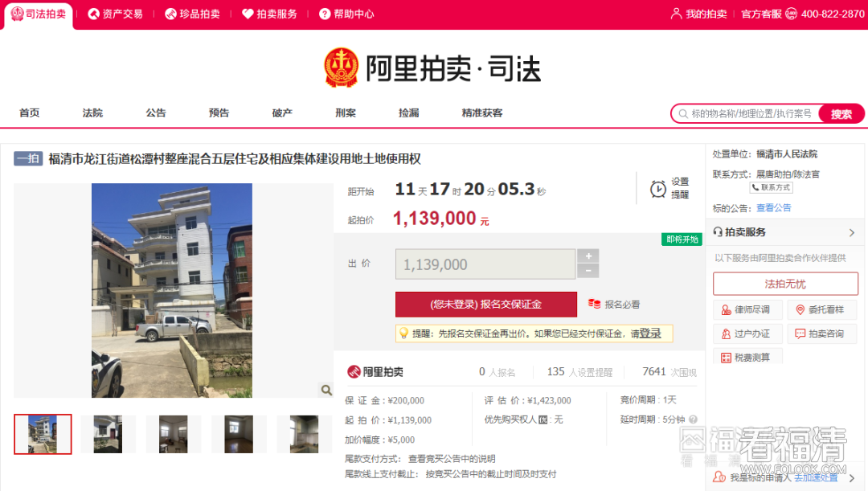Click the 保证金 ¥200,000 text

pos(385,400)
